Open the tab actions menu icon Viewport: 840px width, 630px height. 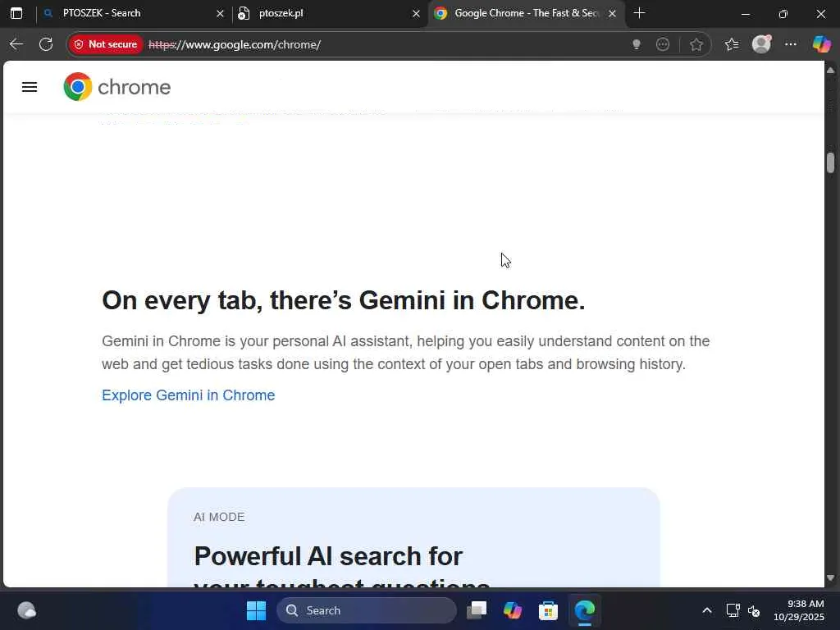[x=16, y=13]
